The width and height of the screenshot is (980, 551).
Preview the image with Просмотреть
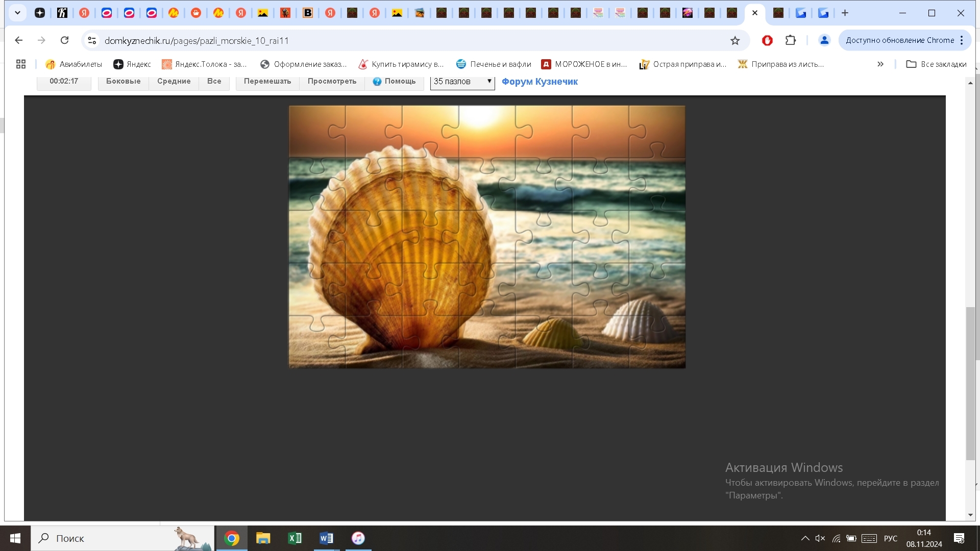click(x=332, y=82)
